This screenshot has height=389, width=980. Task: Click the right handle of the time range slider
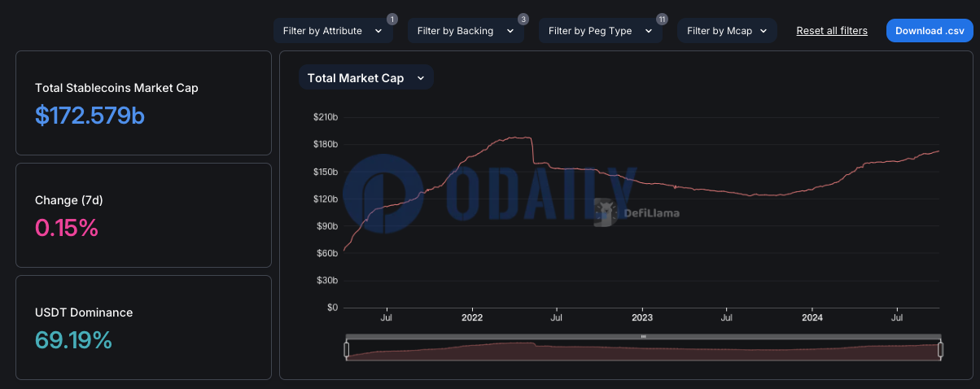click(x=940, y=350)
